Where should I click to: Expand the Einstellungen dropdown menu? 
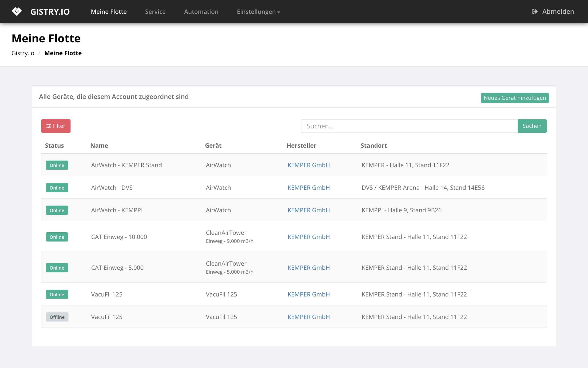(x=258, y=12)
